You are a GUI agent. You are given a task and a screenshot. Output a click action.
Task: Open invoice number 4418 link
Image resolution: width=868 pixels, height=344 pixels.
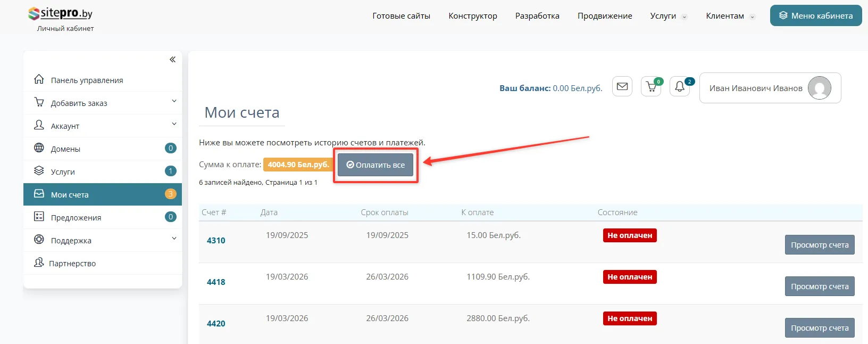tap(216, 282)
